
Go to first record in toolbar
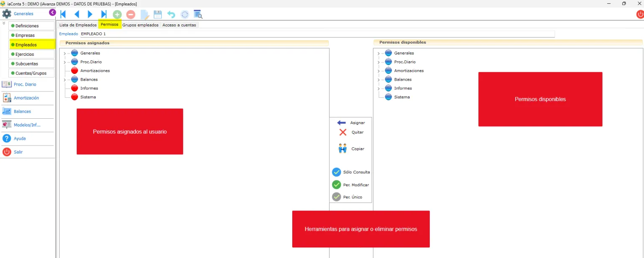(63, 14)
